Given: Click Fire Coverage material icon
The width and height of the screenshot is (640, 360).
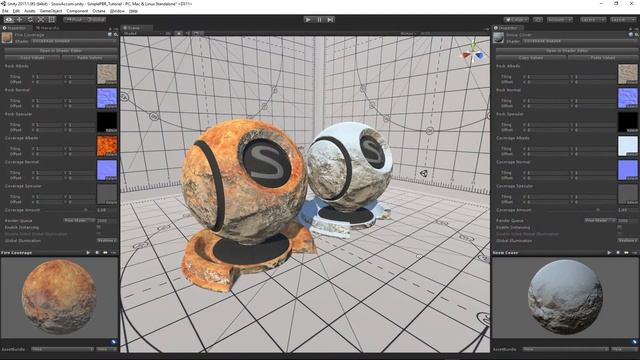Looking at the screenshot, I should (x=7, y=38).
